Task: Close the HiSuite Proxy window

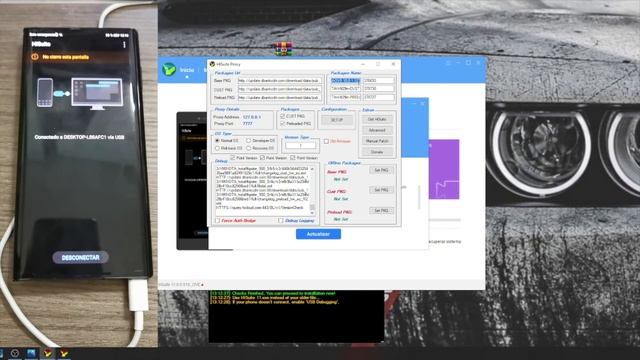Action: (393, 64)
